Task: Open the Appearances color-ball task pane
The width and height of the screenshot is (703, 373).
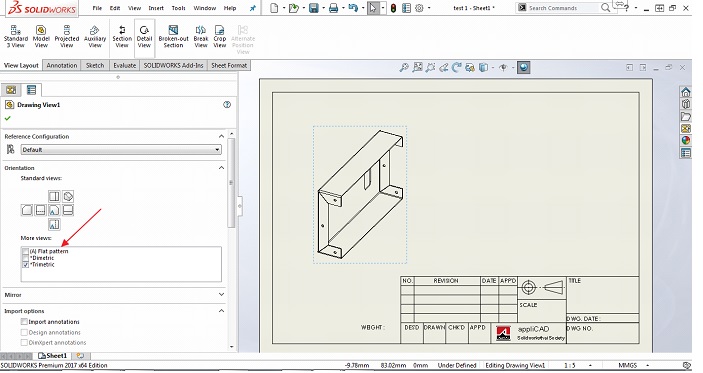Action: 686,141
